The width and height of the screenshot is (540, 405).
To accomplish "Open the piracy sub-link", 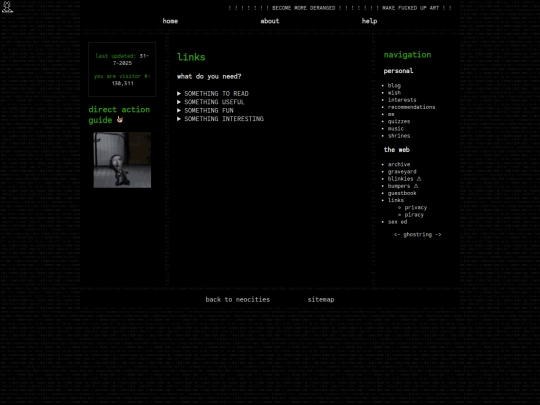I will (414, 215).
